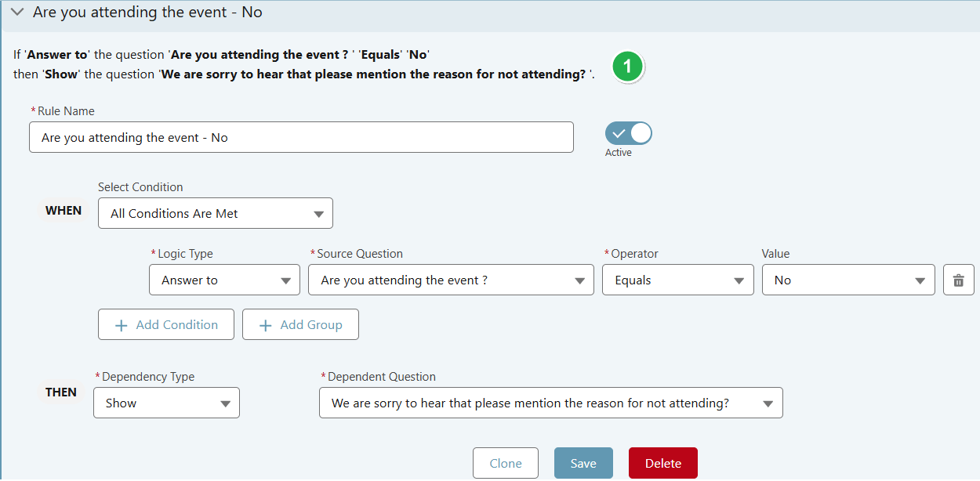Screen dimensions: 980x481
Task: Open the Logic Type dropdown
Action: [x=224, y=280]
